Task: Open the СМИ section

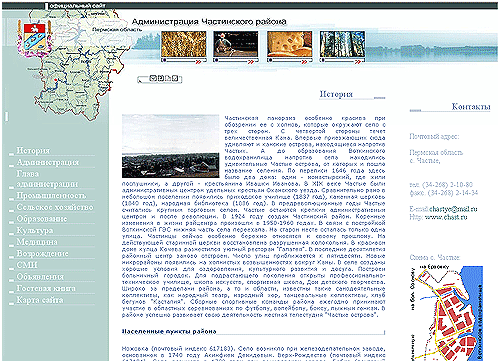Action: point(27,265)
